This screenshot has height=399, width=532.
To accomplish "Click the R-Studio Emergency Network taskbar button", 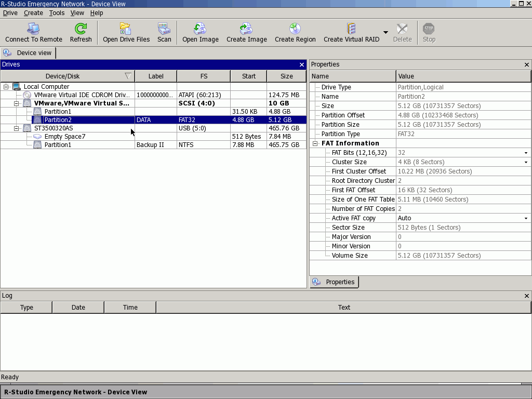I will (265, 392).
